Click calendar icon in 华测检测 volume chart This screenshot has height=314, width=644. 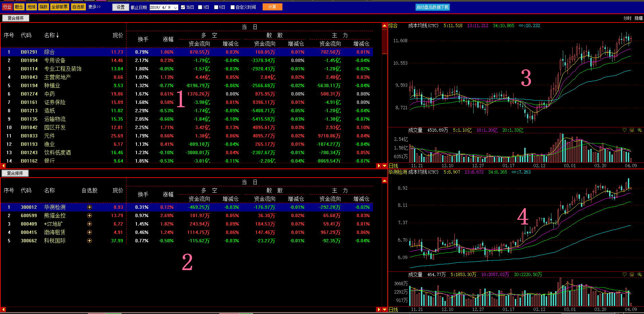click(632, 274)
